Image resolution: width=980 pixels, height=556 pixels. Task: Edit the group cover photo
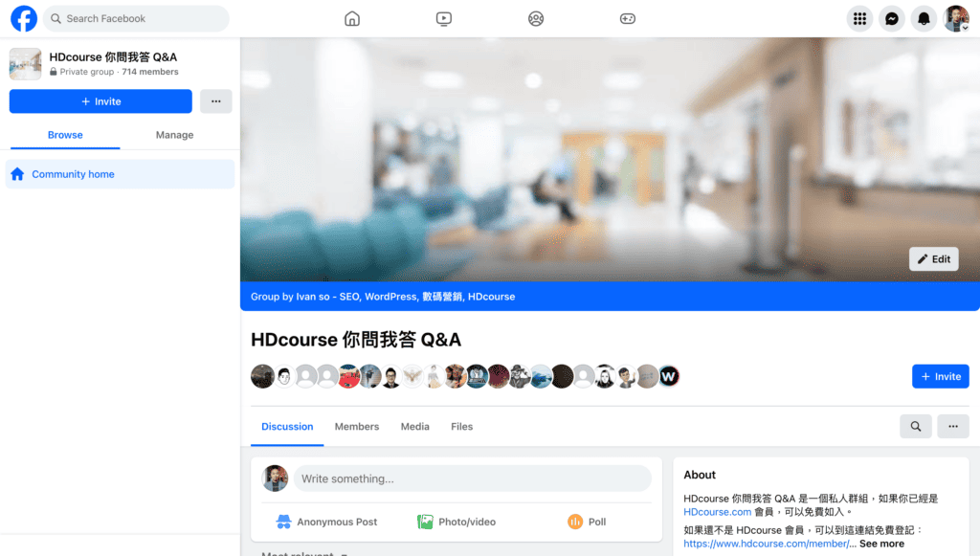pos(934,259)
